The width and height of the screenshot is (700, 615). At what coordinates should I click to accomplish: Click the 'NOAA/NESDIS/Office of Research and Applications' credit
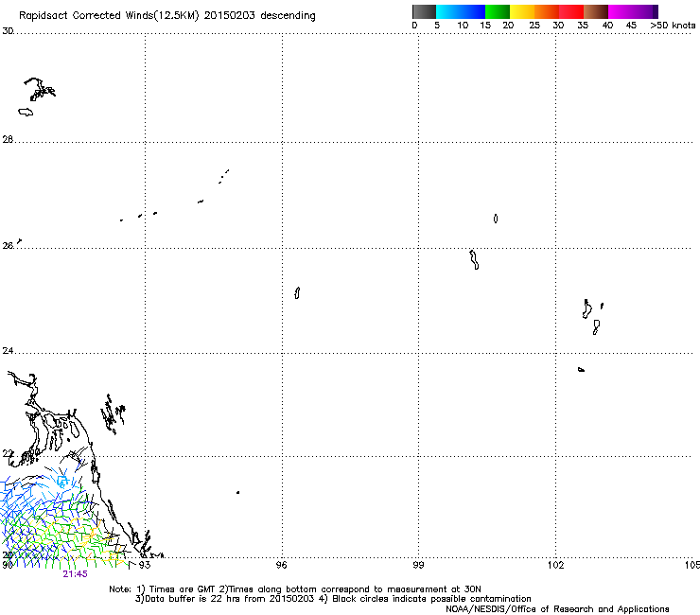(x=557, y=609)
